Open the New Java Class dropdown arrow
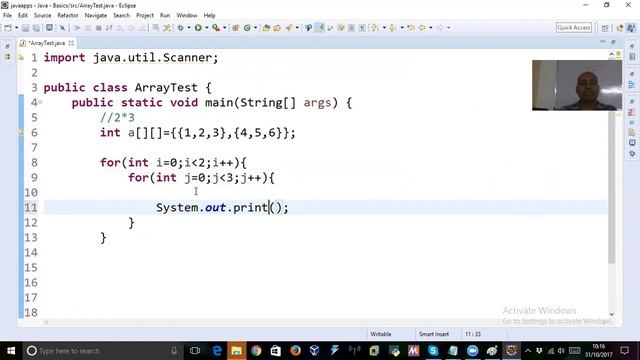This screenshot has height=360, width=640. coord(256,28)
